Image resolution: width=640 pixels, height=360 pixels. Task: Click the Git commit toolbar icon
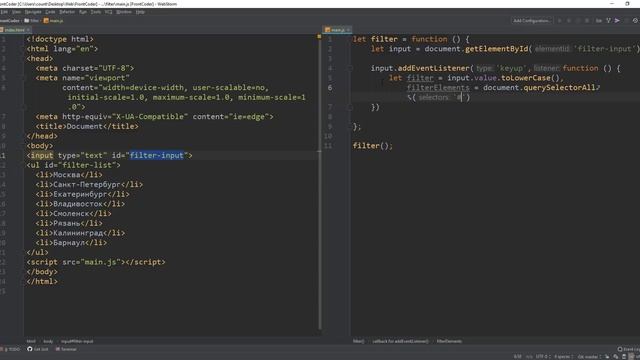pyautogui.click(x=608, y=20)
